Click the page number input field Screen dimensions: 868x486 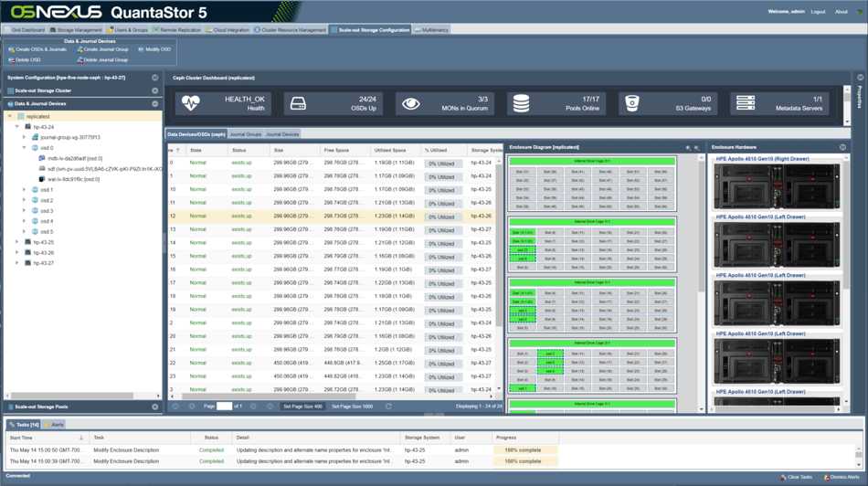coord(224,407)
